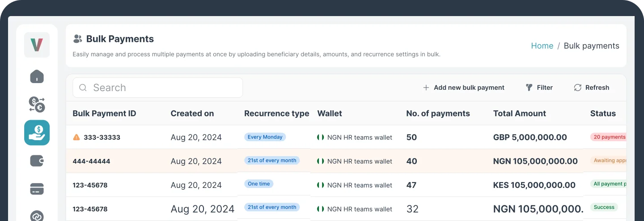
Task: Open the link icon in sidebar
Action: point(37,216)
